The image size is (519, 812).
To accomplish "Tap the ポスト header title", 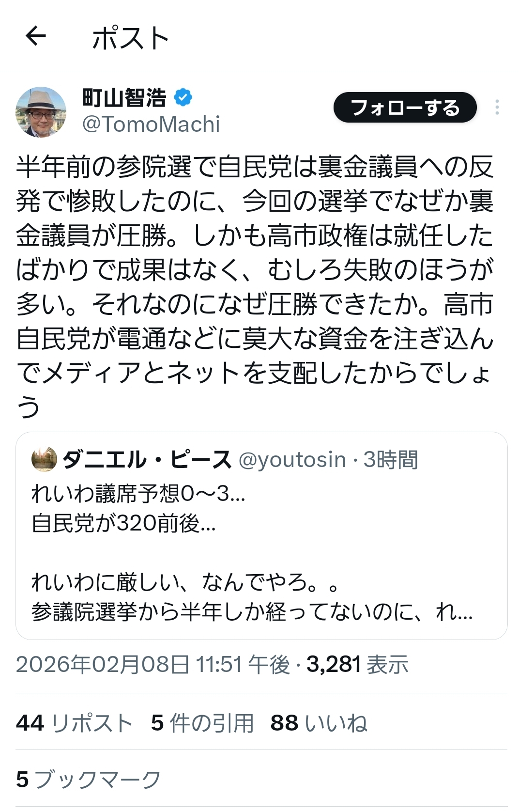I will pyautogui.click(x=130, y=38).
